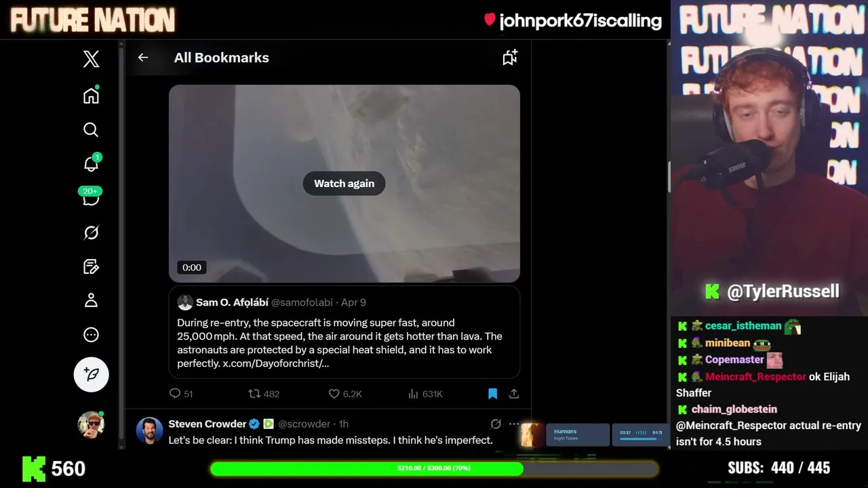Go back with the arrow beside All Bookmarks

(143, 58)
